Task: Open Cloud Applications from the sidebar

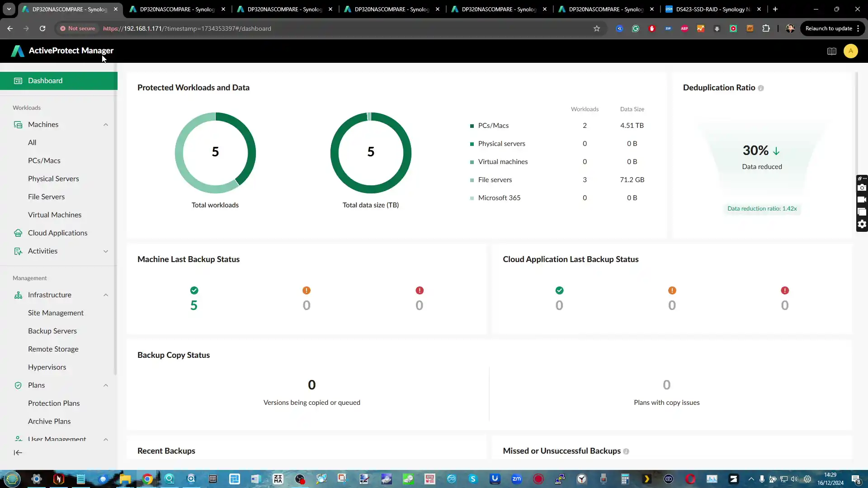Action: click(x=59, y=233)
